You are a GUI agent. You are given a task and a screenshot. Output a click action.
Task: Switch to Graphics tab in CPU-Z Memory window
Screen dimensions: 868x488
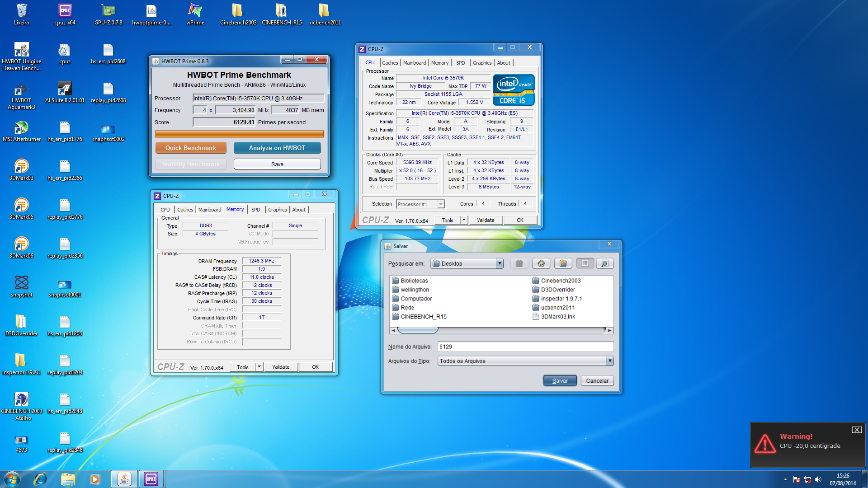tap(277, 210)
